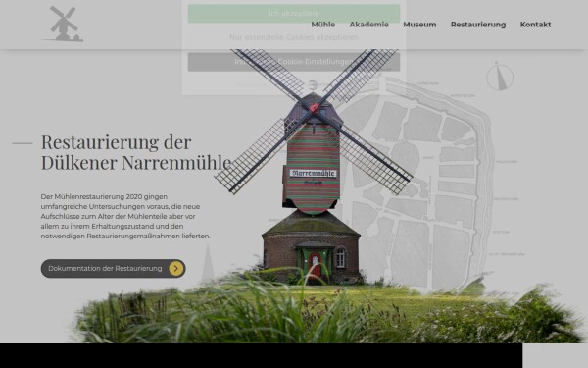588x368 pixels.
Task: Click the 'Narrenmühle' sign on the windmill
Action: pos(314,173)
